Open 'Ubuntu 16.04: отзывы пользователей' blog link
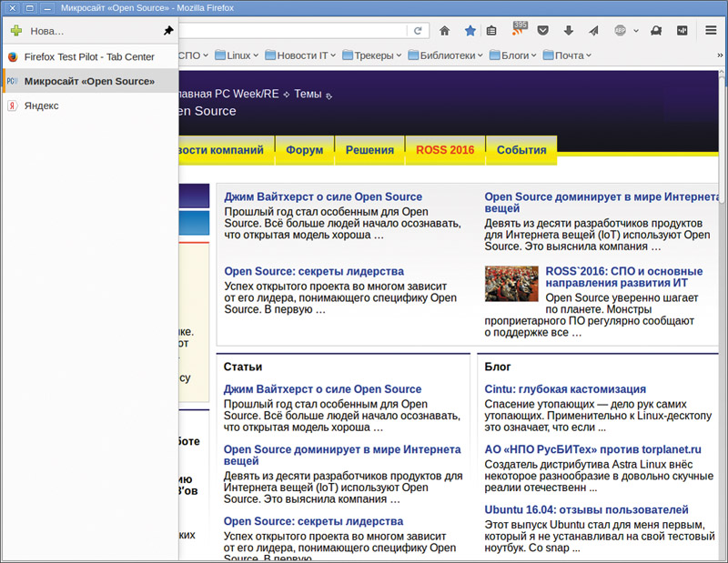 point(586,509)
